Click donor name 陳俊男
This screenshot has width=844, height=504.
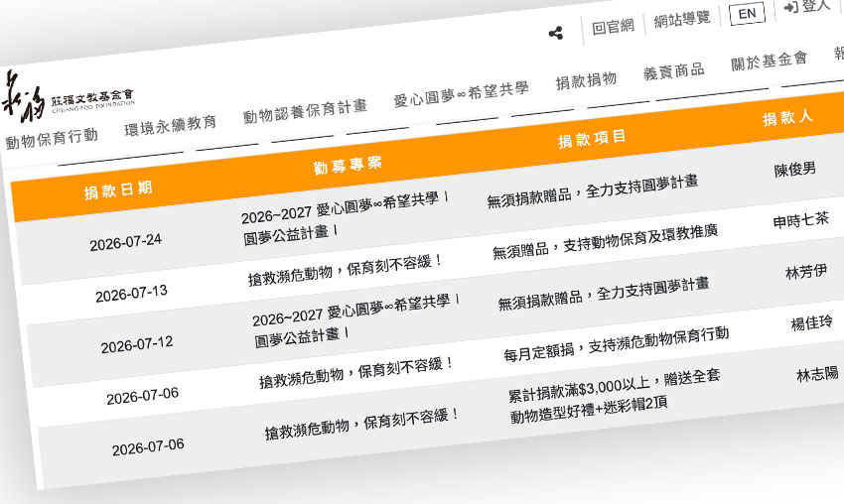tap(794, 170)
